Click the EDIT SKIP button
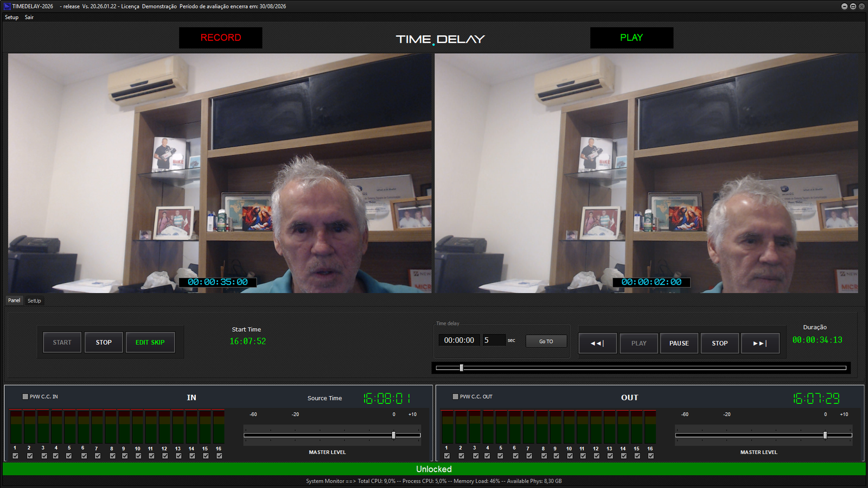This screenshot has width=868, height=488. coord(150,343)
